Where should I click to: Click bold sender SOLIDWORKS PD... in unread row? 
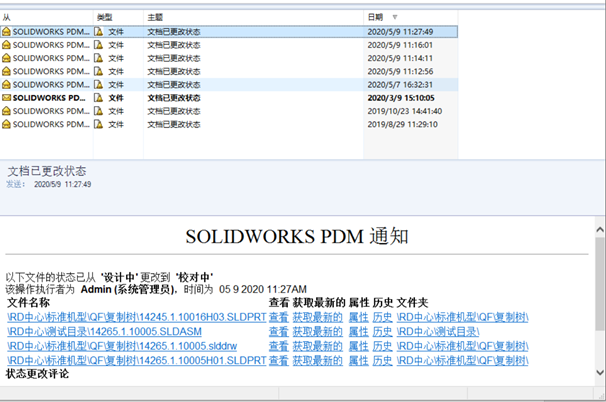(49, 98)
